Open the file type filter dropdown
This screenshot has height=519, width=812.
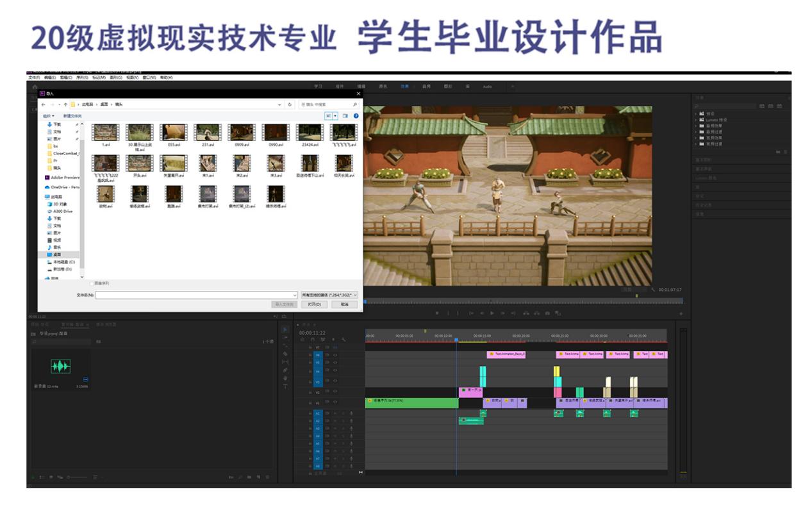[329, 295]
